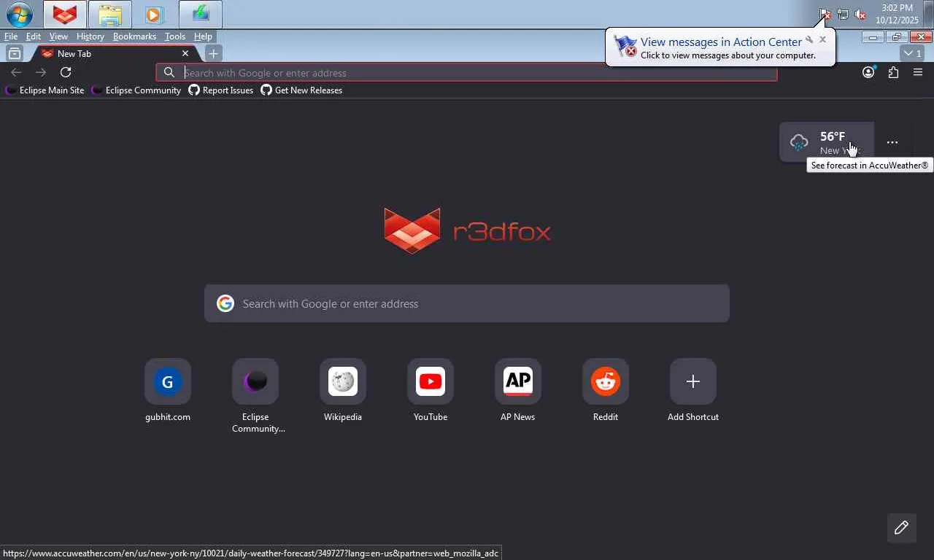This screenshot has height=560, width=934.
Task: Open the weather widget more options menu
Action: (892, 142)
